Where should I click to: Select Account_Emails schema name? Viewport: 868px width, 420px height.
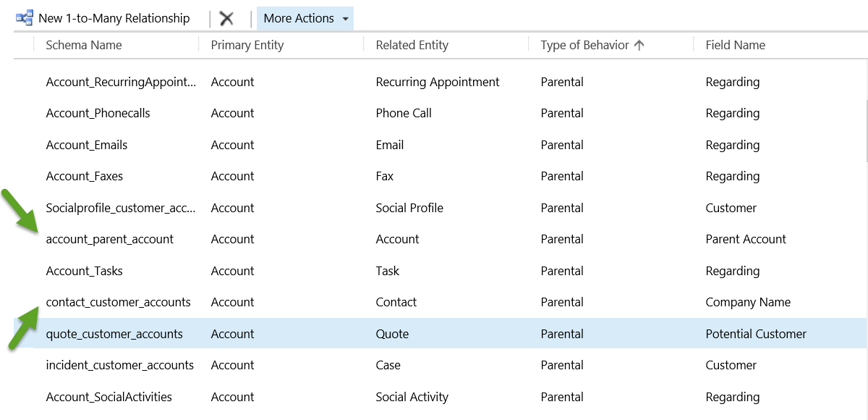[87, 145]
